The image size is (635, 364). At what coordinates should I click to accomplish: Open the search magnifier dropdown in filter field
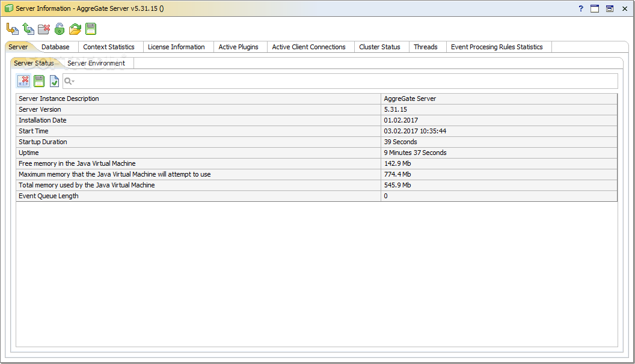(x=69, y=81)
